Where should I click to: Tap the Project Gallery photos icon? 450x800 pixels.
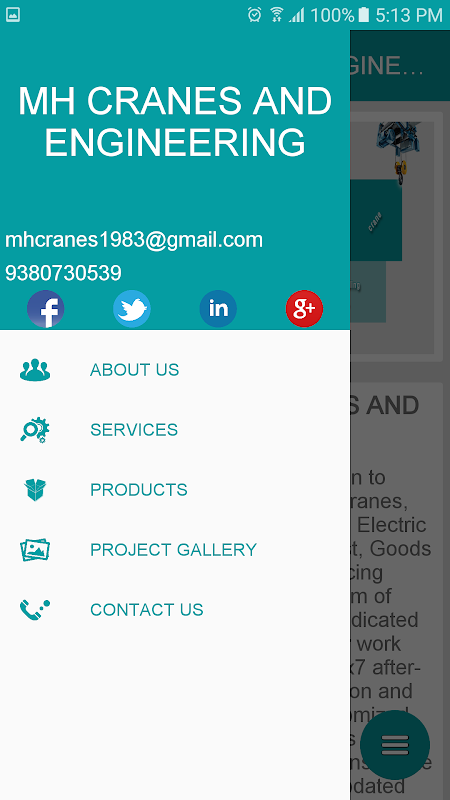tap(35, 550)
